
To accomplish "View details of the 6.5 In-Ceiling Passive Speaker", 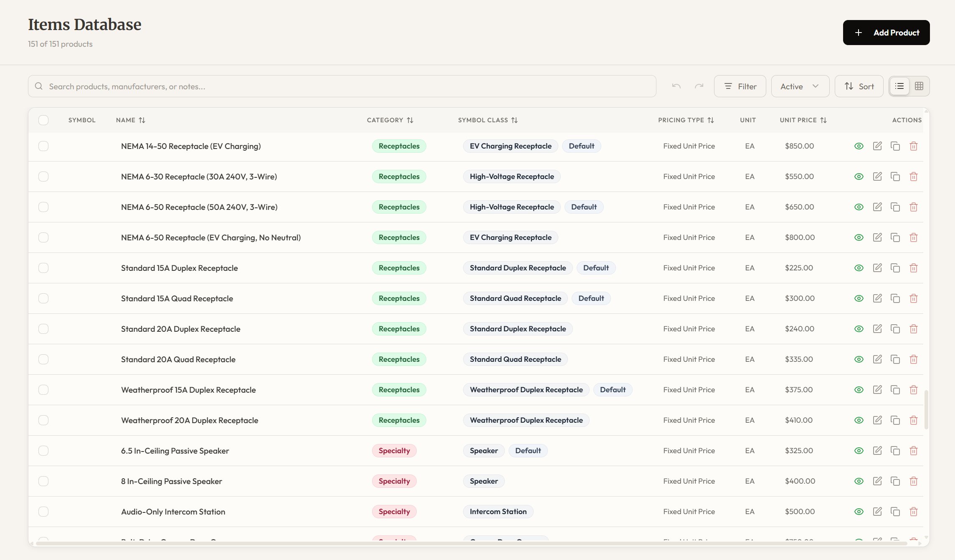I will pyautogui.click(x=859, y=451).
